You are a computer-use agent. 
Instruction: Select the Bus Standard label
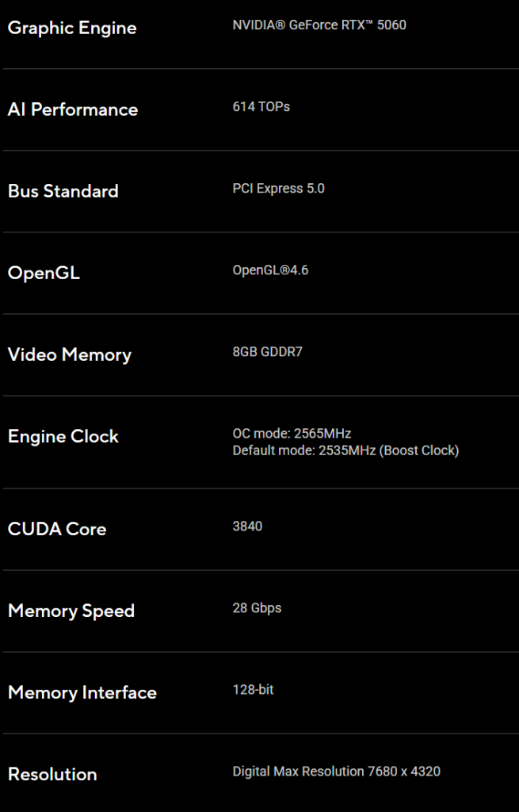click(x=63, y=191)
